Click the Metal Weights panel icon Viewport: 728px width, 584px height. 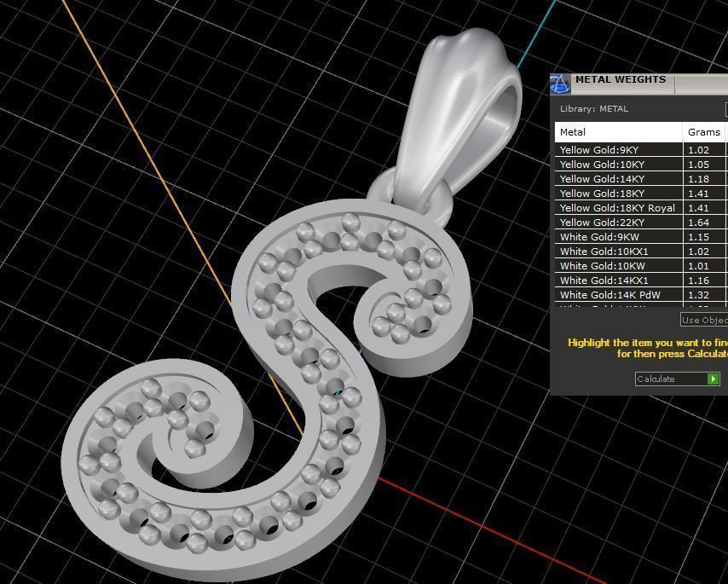pos(560,84)
